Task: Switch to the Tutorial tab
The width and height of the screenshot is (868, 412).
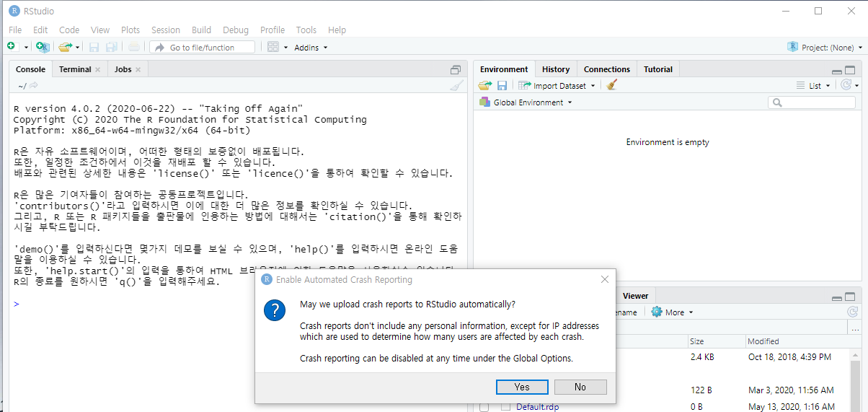Action: tap(658, 69)
